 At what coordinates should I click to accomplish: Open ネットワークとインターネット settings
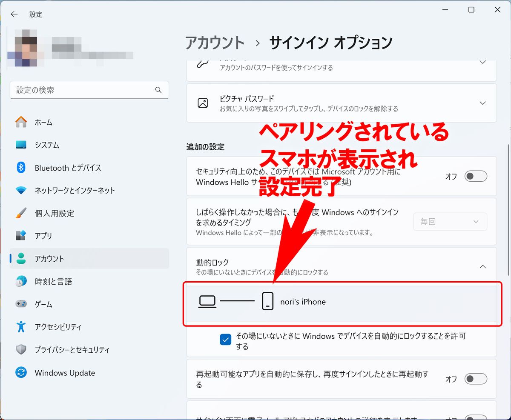(89, 190)
